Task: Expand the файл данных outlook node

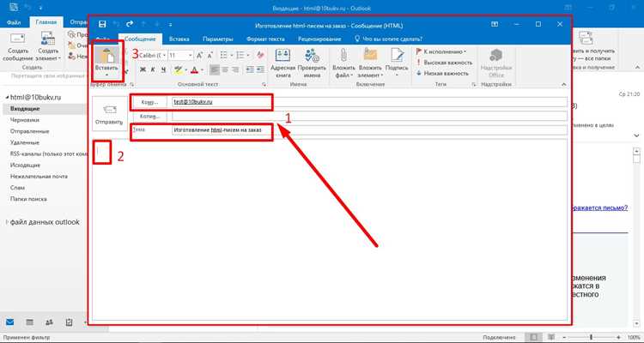Action: pos(7,222)
